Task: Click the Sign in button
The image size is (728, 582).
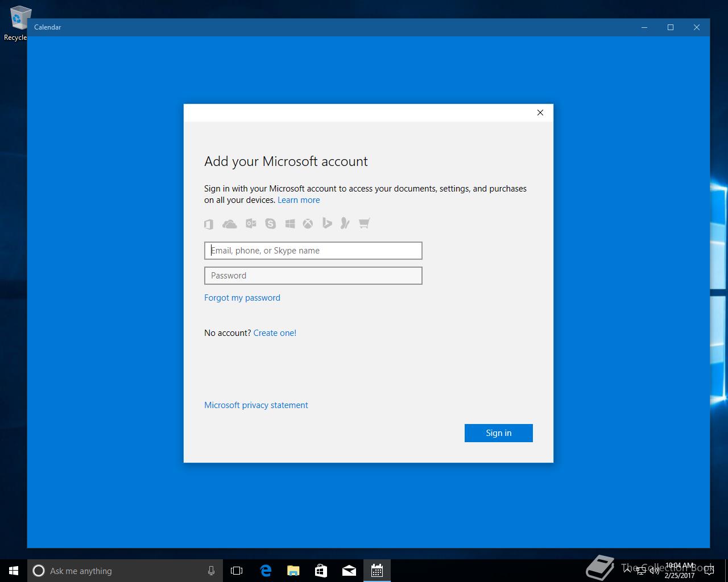Action: (x=499, y=433)
